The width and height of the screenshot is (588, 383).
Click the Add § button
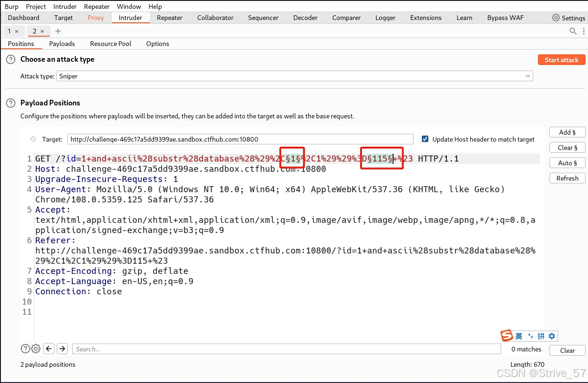pyautogui.click(x=568, y=132)
